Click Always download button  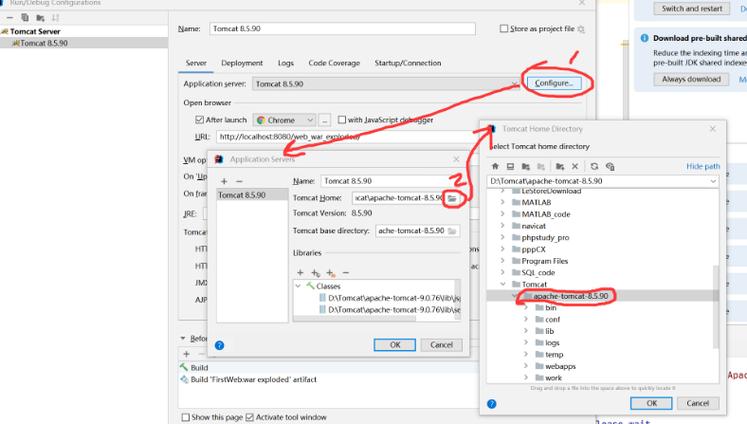691,79
